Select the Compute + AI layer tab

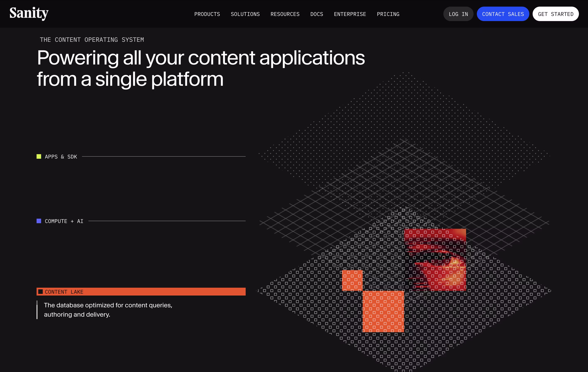click(x=64, y=221)
